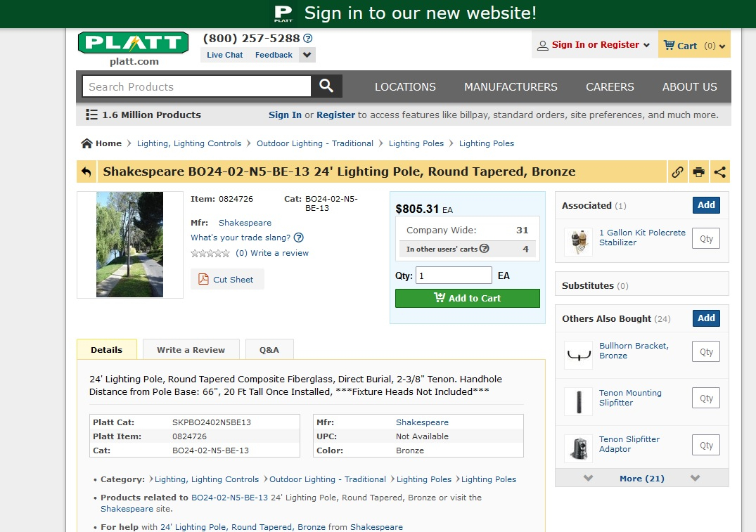Click the search magnifier button
The width and height of the screenshot is (756, 532).
326,86
